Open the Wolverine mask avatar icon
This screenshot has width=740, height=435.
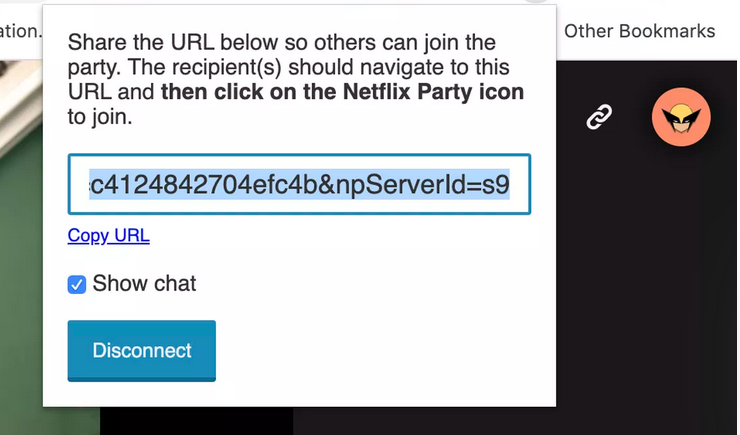pyautogui.click(x=681, y=118)
